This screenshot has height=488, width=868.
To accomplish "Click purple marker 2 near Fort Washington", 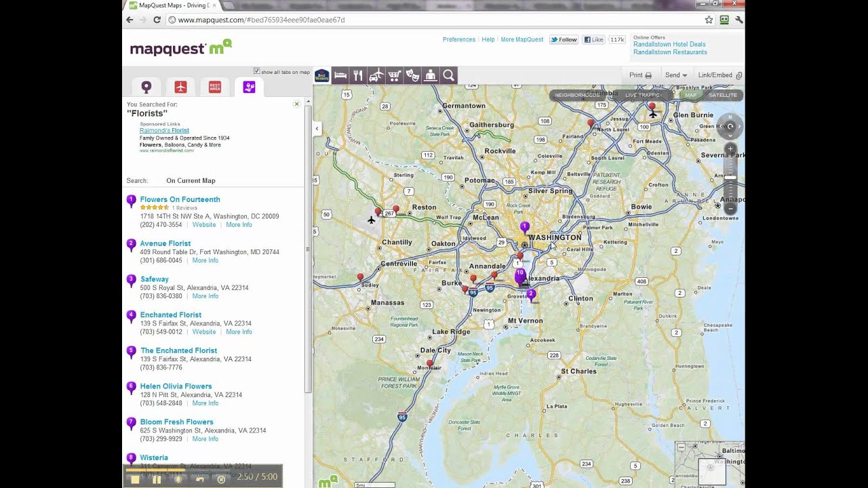I will tap(531, 295).
